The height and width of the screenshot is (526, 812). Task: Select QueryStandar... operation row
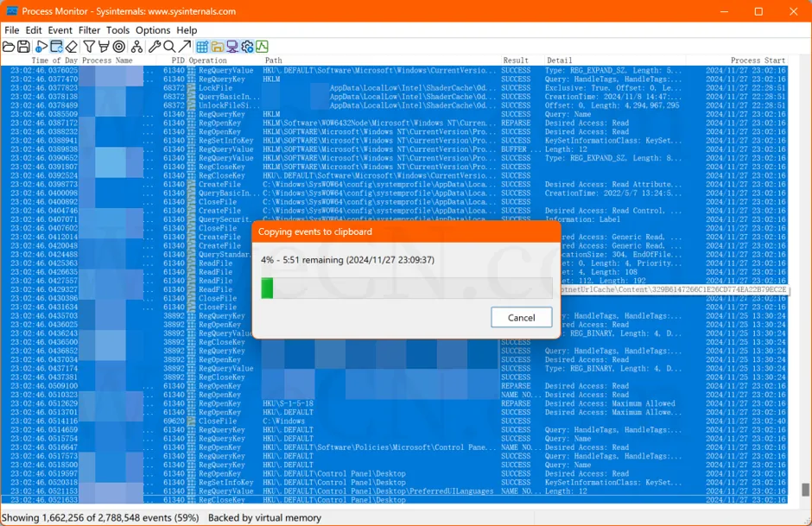[394, 254]
